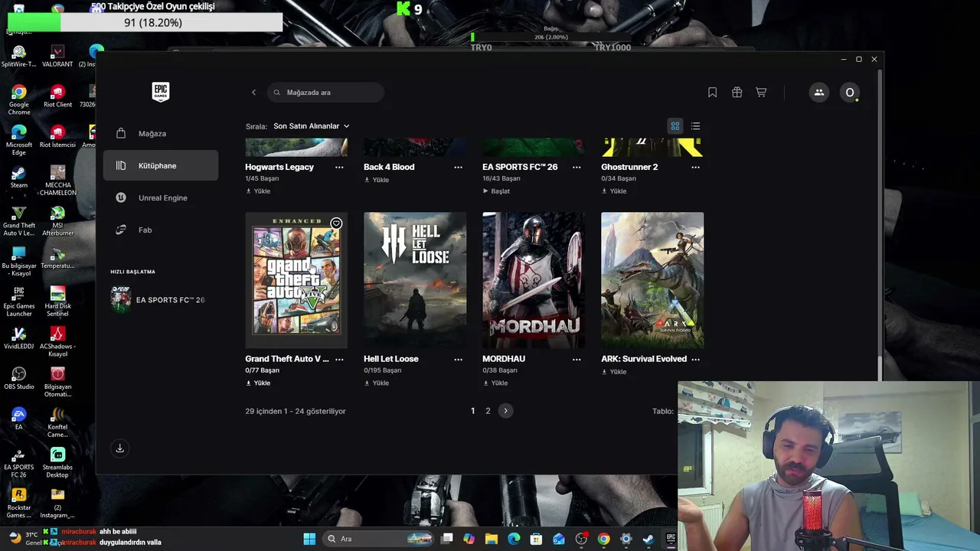Install ARK: Survival Evolved via Yükle
The width and height of the screenshot is (980, 551).
point(614,372)
